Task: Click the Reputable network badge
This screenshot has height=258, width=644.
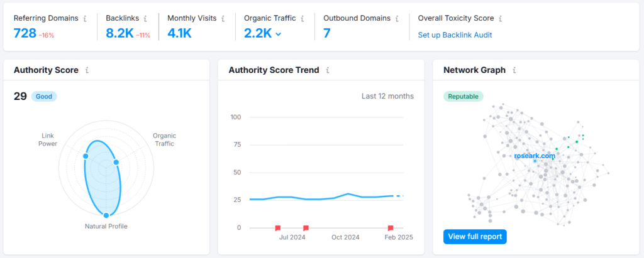Action: 464,97
